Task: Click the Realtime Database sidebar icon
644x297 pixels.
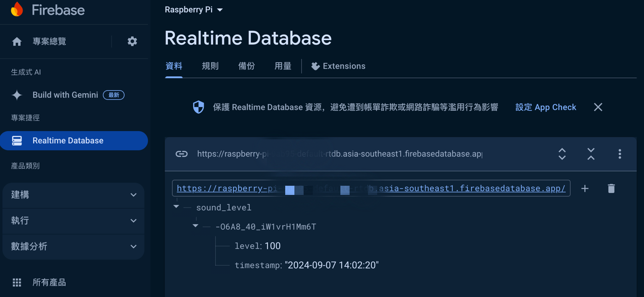Action: (17, 141)
